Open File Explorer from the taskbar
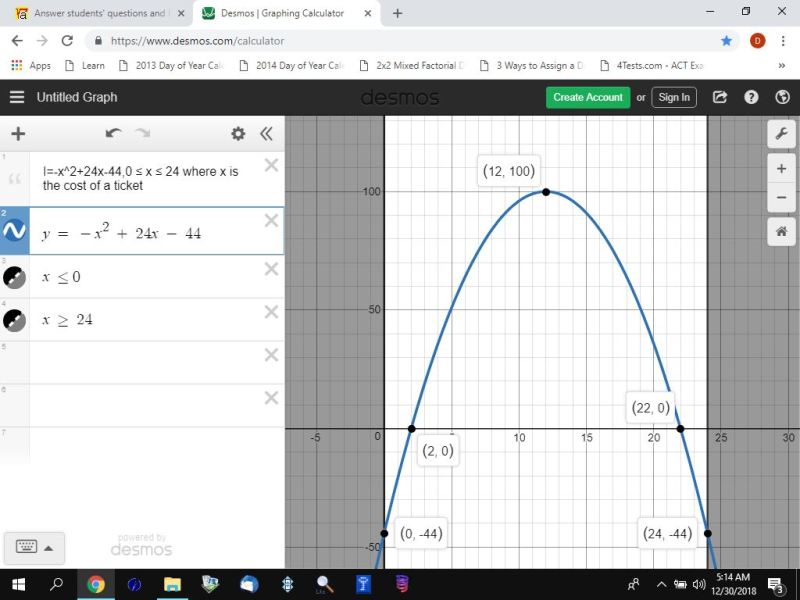The height and width of the screenshot is (600, 800). point(172,584)
